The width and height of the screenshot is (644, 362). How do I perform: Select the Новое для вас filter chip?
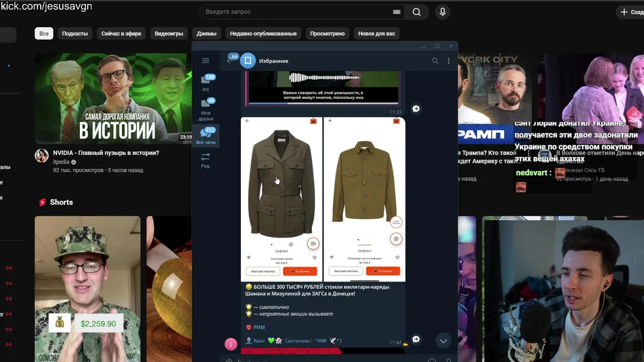[376, 34]
